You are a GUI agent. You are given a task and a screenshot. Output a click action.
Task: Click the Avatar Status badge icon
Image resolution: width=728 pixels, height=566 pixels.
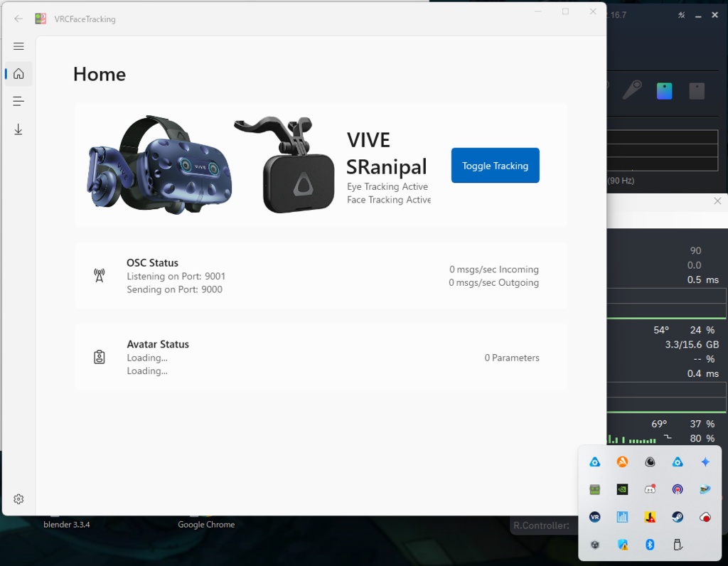(100, 357)
